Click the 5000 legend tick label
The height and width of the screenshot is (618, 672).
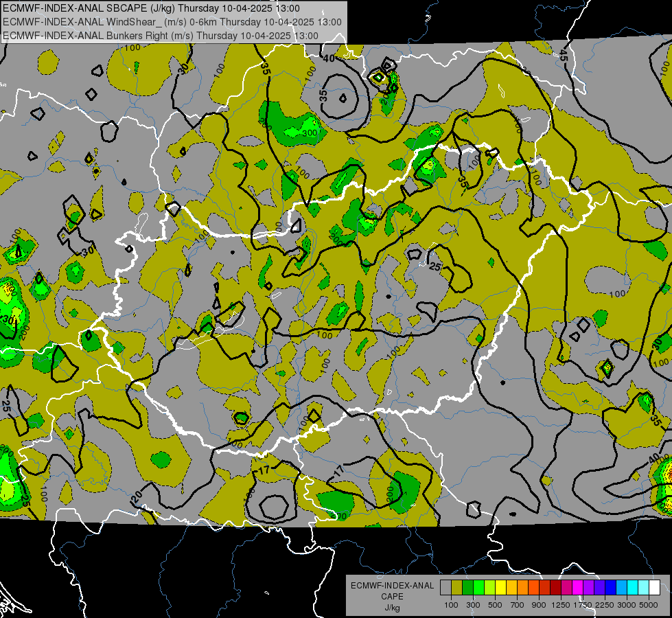pos(649,605)
